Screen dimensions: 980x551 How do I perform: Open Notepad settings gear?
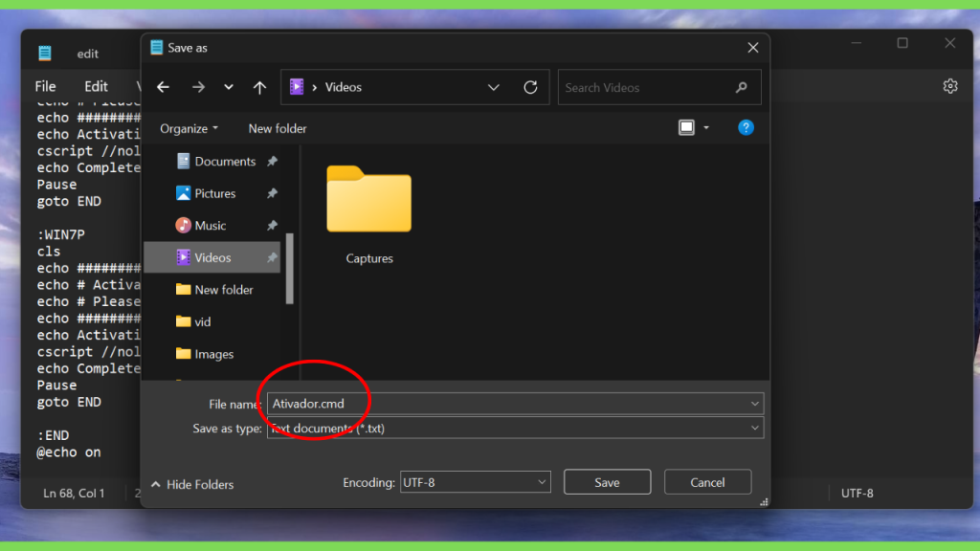950,86
